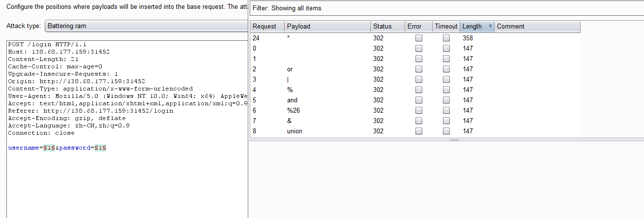Toggle Timeout checkbox for 'or' payload row

[x=446, y=69]
